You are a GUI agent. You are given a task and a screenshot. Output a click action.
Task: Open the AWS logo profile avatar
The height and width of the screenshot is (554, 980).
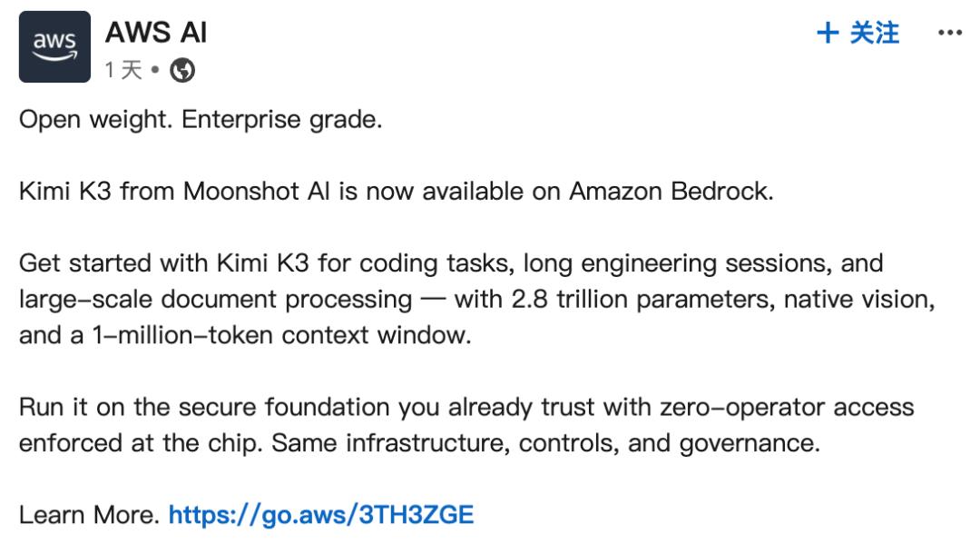54,47
